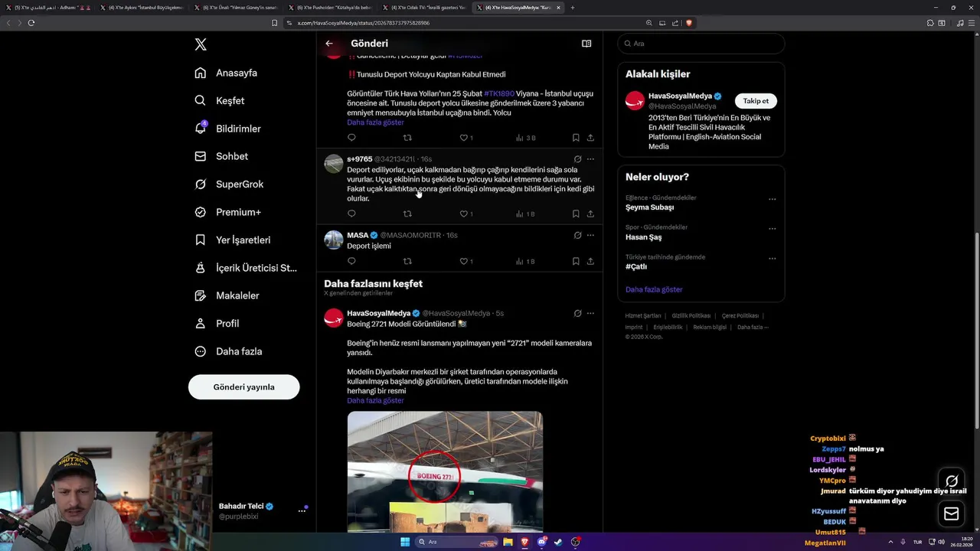
Task: Share the s+9765 comment
Action: point(590,214)
